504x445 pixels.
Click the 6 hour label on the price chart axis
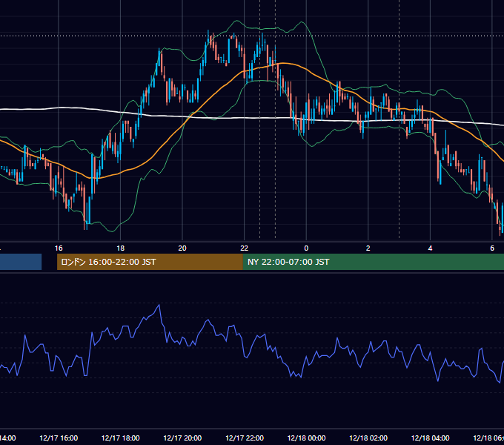click(492, 248)
